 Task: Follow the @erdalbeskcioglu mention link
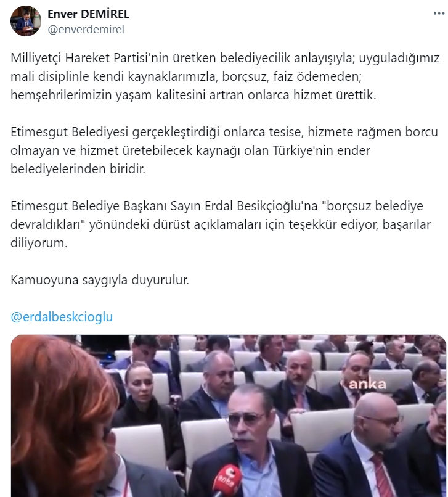tap(62, 317)
